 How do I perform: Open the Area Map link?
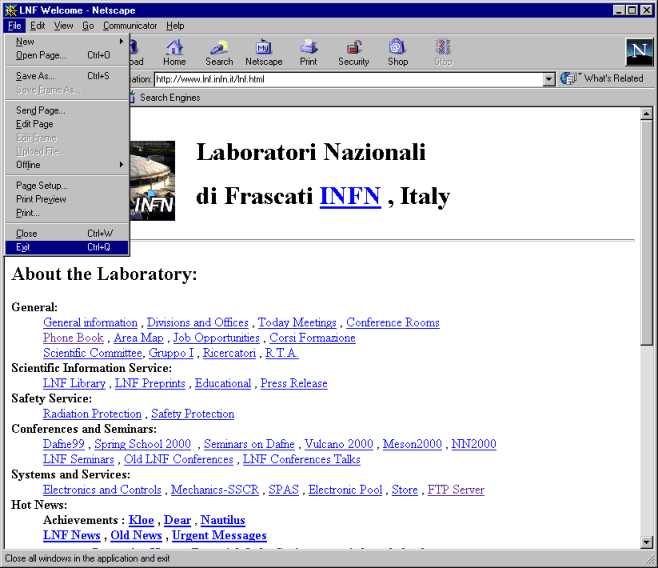point(138,338)
